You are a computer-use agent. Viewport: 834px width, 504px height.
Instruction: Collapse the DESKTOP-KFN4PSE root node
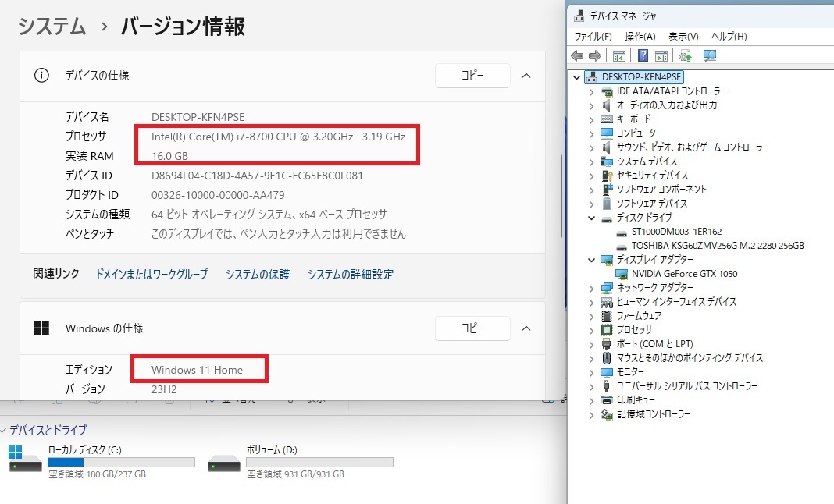576,77
